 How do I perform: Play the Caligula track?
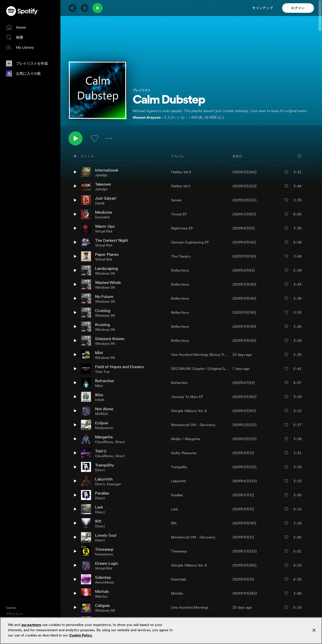click(75, 607)
